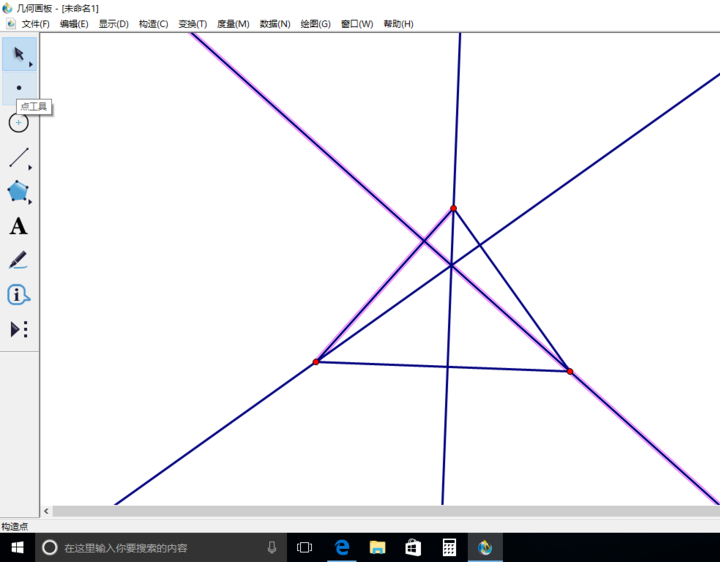Open Task View from taskbar
Image resolution: width=720 pixels, height=562 pixels.
click(x=304, y=547)
